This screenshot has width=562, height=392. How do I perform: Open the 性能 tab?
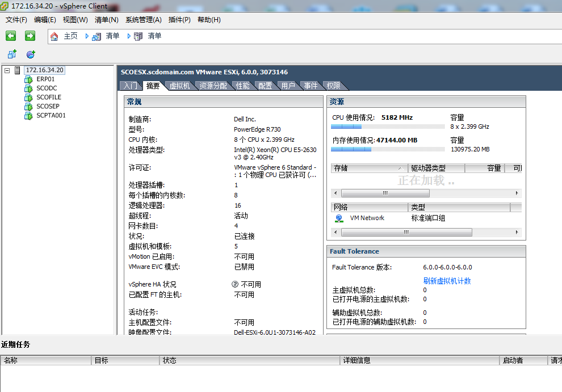click(x=242, y=86)
